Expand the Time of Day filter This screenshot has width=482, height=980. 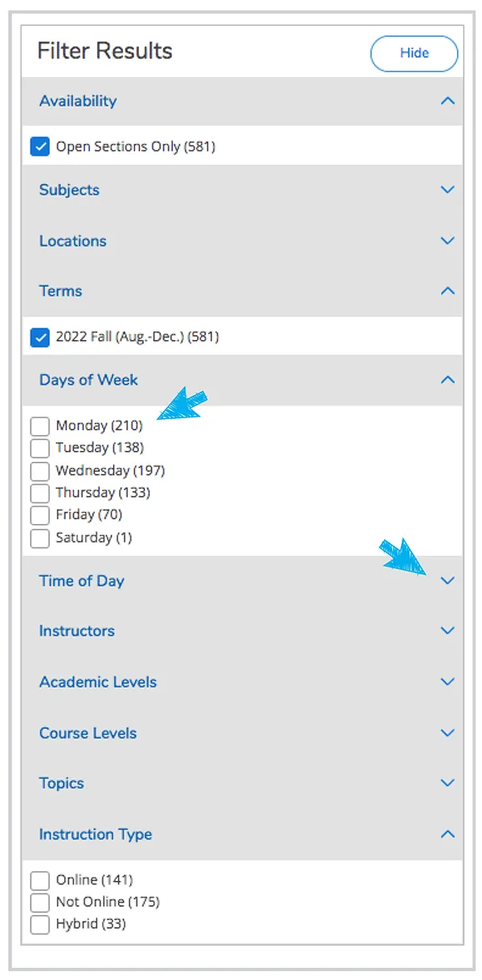pyautogui.click(x=447, y=580)
